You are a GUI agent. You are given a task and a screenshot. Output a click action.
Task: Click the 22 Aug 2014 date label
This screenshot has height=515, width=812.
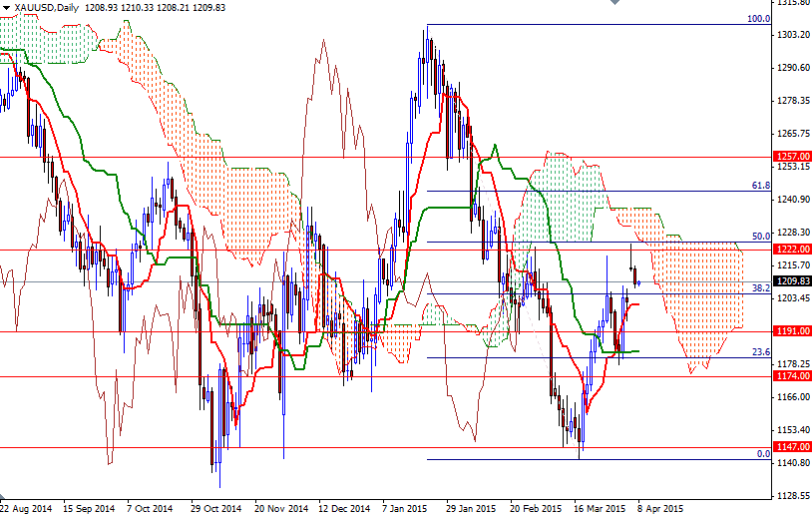[x=27, y=507]
